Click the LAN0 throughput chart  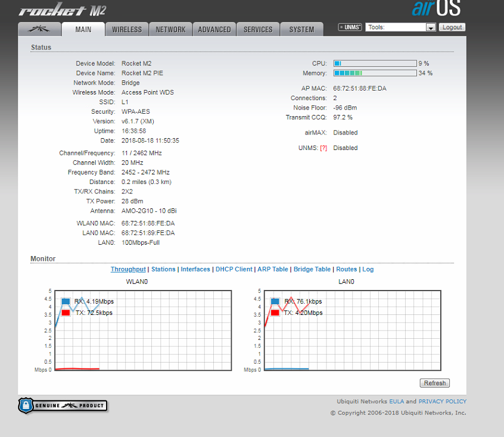(353, 330)
